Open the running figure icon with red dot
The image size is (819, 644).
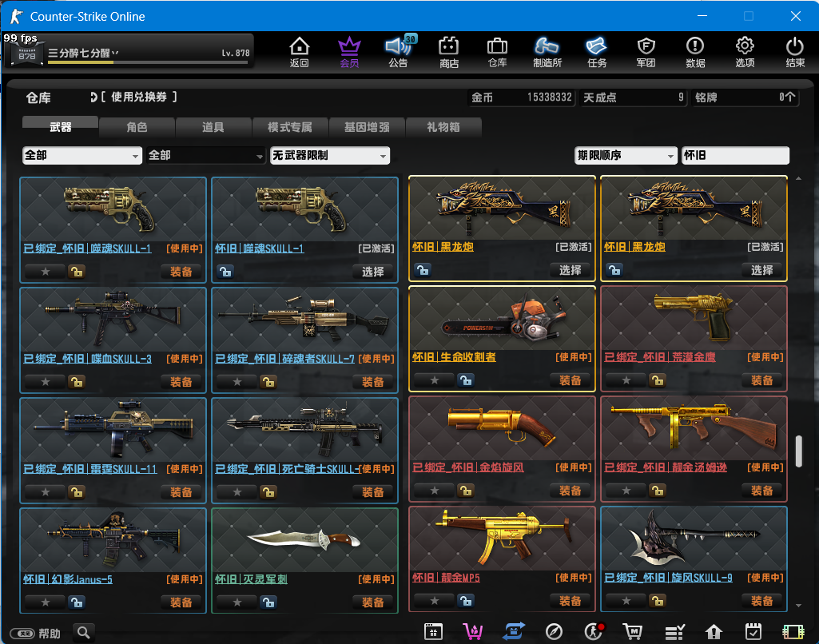coord(594,632)
